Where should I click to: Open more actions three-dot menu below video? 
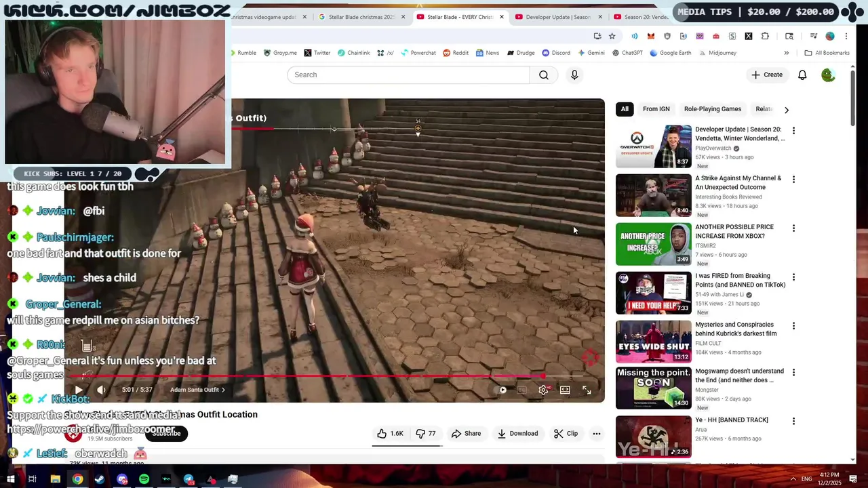[x=597, y=434]
